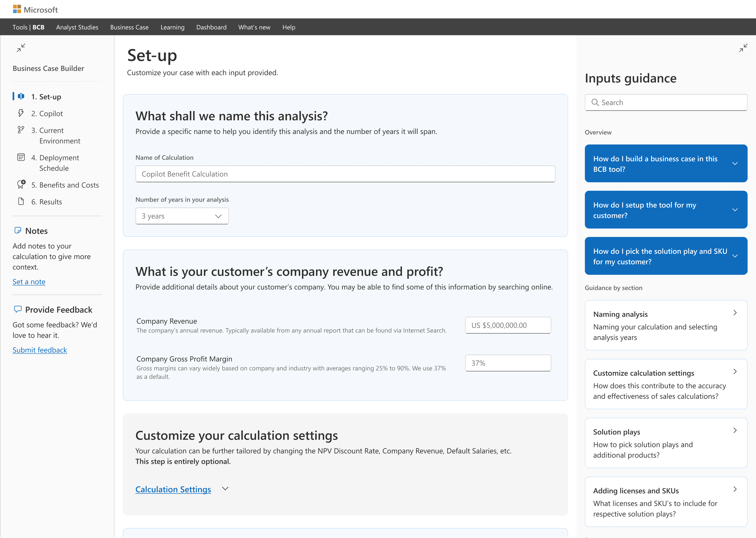Viewport: 756px width, 538px height.
Task: Click the Set a note link
Action: (x=29, y=282)
